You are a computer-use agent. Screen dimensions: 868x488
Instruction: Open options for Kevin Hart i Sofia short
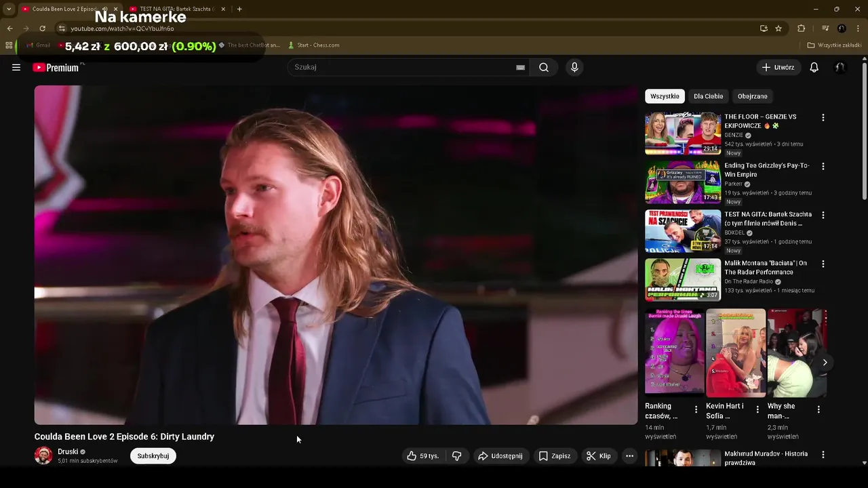[757, 409]
